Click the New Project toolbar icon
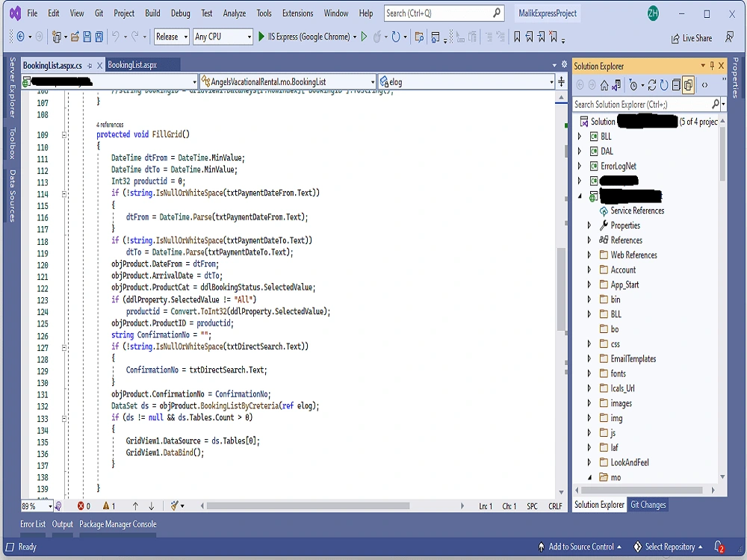The image size is (747, 560). (57, 37)
